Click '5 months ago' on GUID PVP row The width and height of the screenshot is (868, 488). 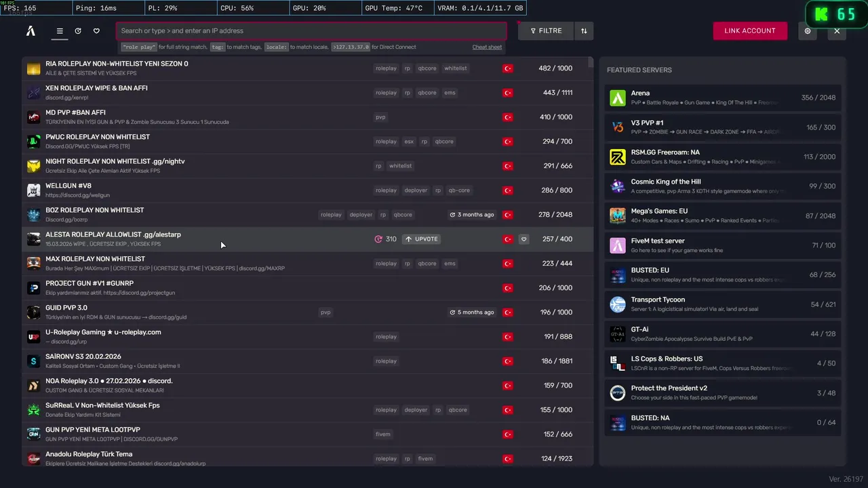click(471, 312)
